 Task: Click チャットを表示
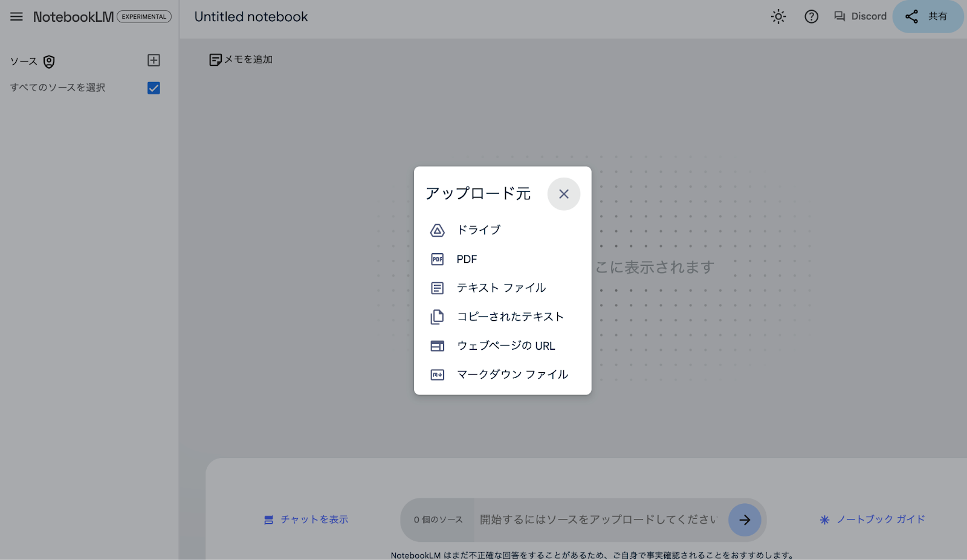pyautogui.click(x=306, y=519)
